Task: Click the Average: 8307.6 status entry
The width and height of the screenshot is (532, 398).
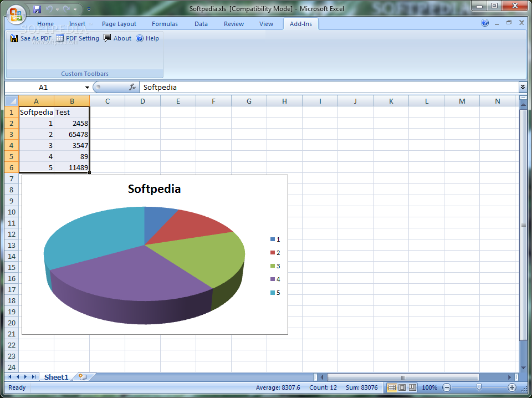Action: (x=278, y=387)
